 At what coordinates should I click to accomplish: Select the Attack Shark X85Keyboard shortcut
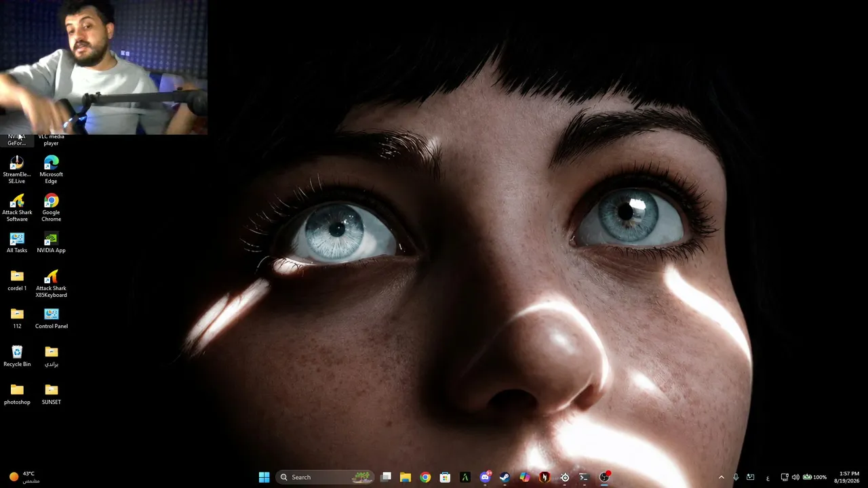click(51, 283)
